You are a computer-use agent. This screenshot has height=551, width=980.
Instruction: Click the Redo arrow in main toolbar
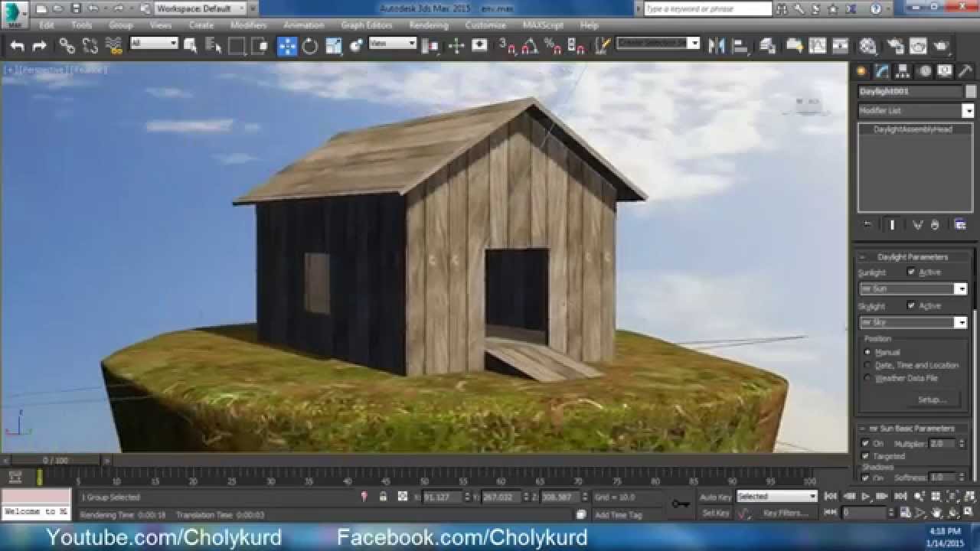point(39,46)
